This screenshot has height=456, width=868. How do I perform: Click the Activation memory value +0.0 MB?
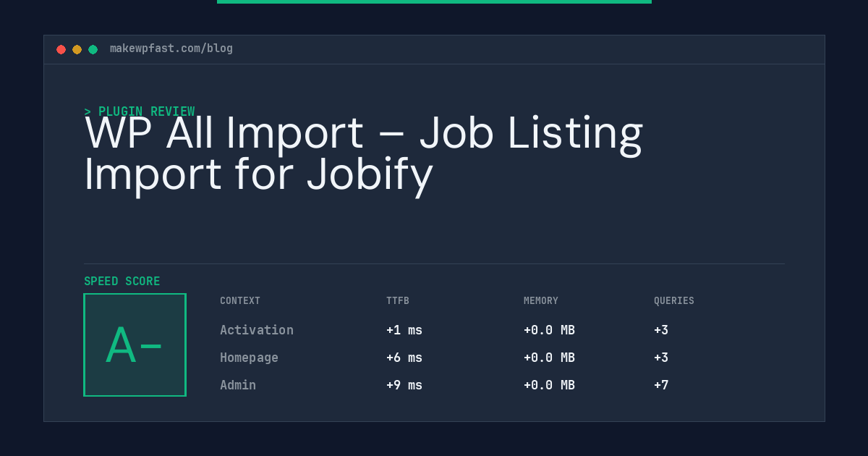click(x=549, y=330)
